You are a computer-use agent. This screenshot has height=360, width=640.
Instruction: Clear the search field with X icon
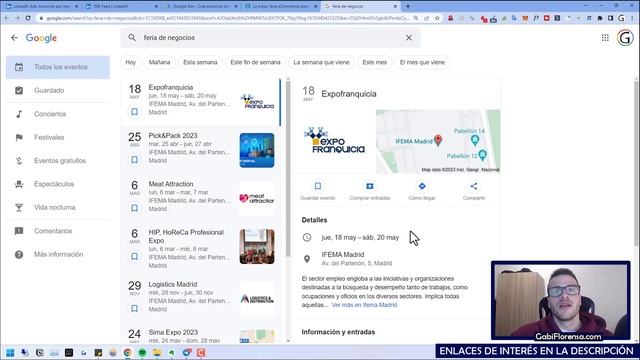[409, 38]
